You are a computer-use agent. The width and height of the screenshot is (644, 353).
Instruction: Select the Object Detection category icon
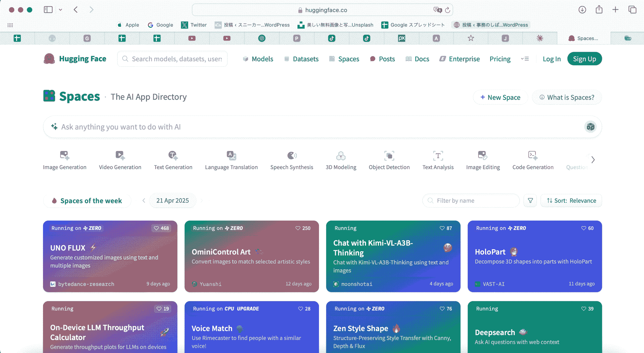pos(389,156)
